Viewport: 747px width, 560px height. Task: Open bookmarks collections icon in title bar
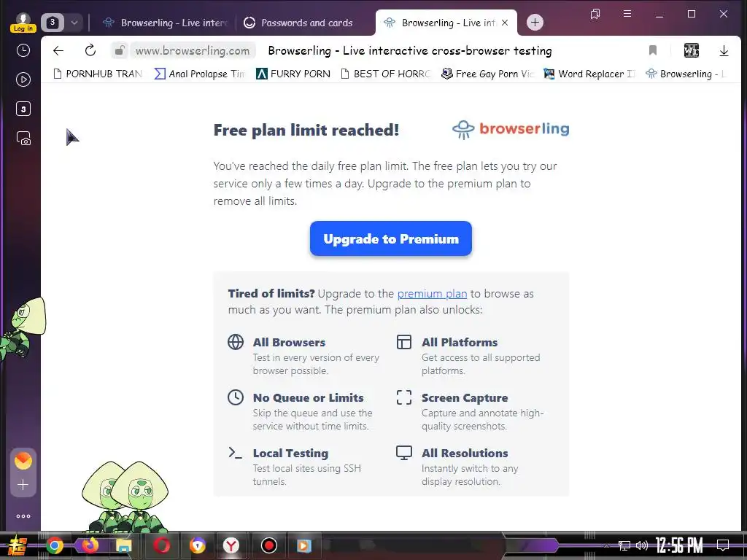[595, 14]
